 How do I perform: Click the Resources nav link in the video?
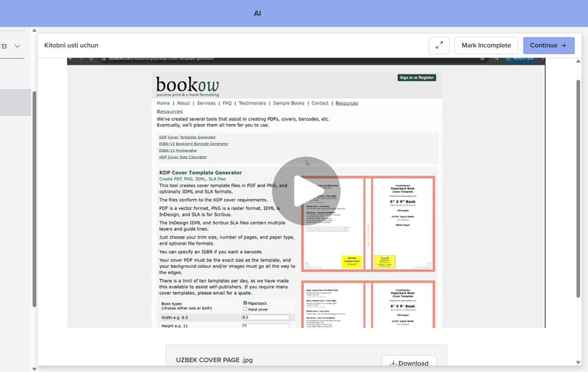347,103
